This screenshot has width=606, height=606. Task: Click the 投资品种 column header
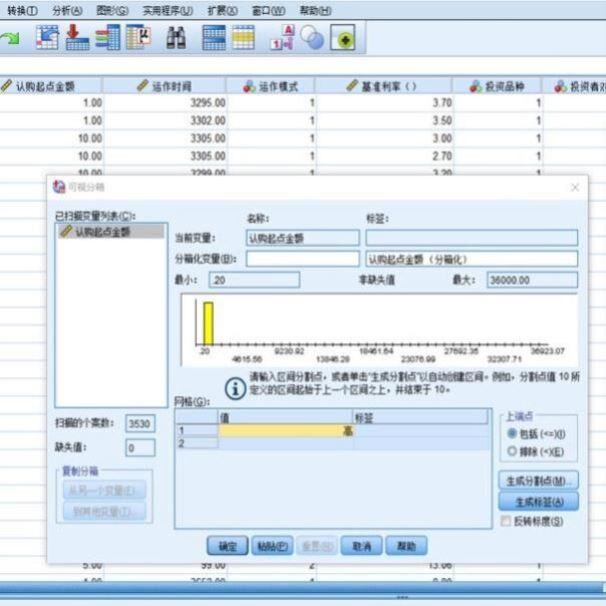tap(497, 86)
